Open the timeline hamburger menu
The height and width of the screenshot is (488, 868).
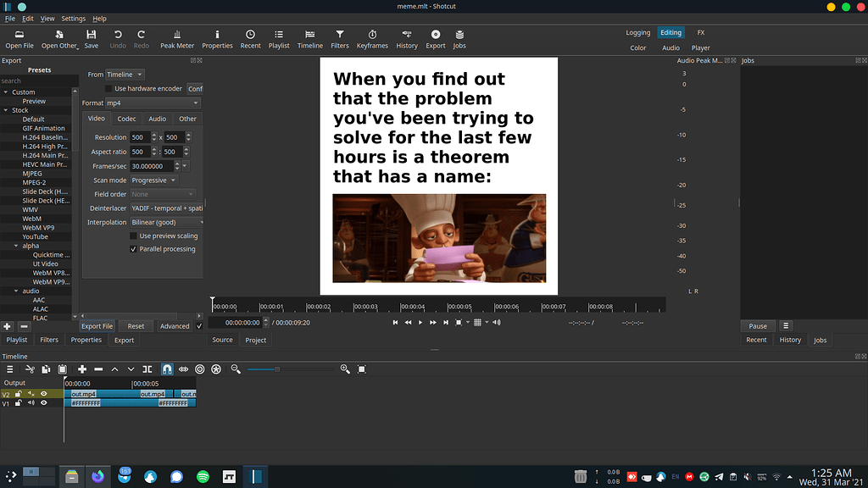(10, 369)
